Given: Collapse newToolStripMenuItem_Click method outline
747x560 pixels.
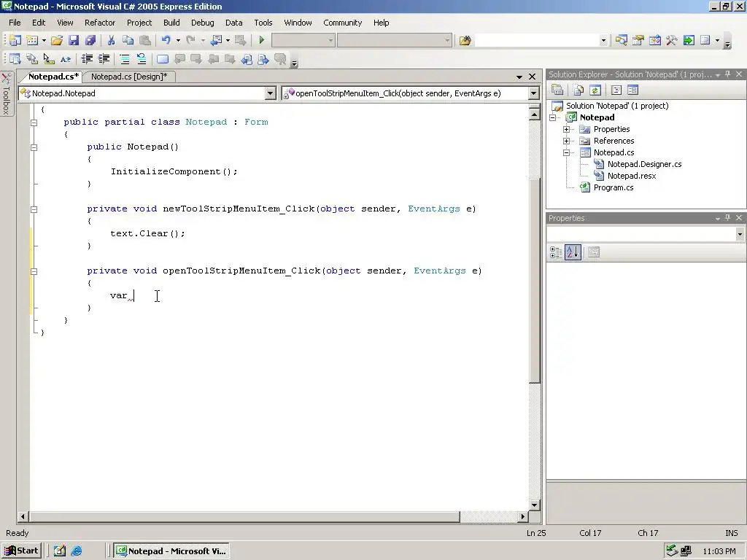Looking at the screenshot, I should tap(34, 209).
